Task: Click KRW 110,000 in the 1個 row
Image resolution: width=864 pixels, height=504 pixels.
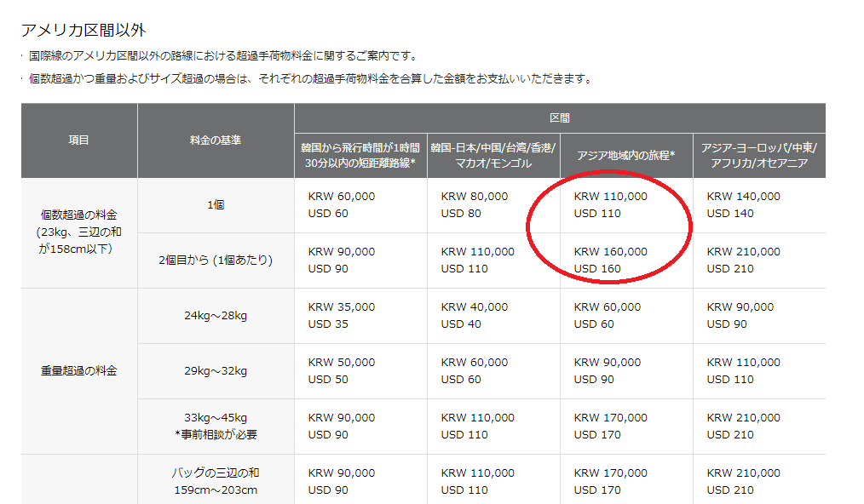Action: [x=610, y=197]
